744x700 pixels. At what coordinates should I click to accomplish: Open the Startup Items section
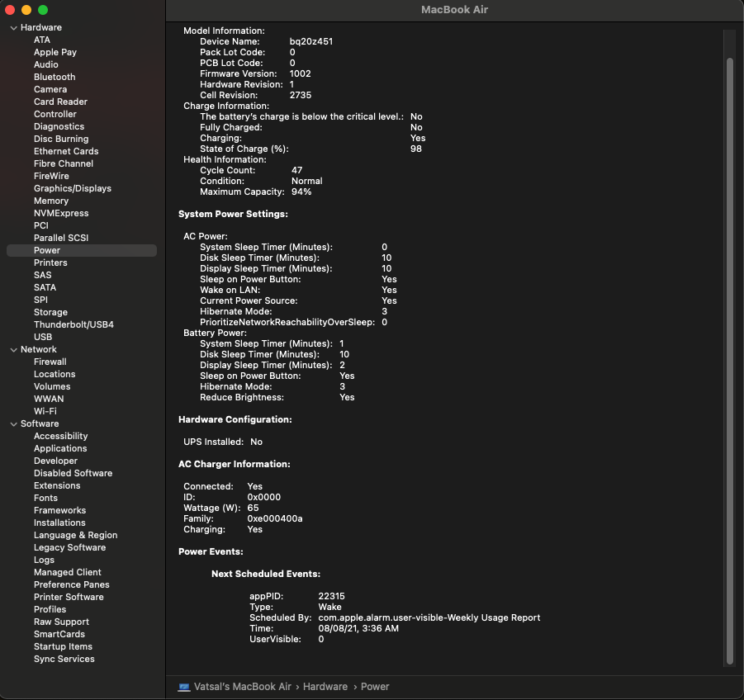click(x=64, y=646)
